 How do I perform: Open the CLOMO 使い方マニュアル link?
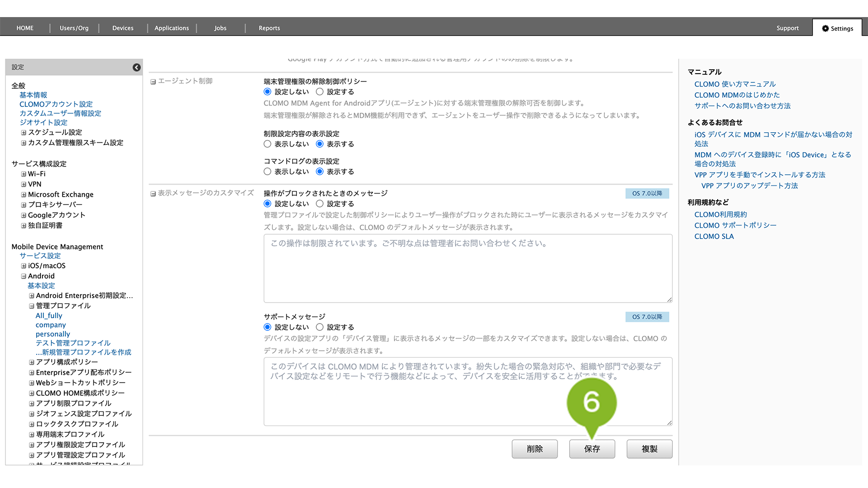coord(735,84)
